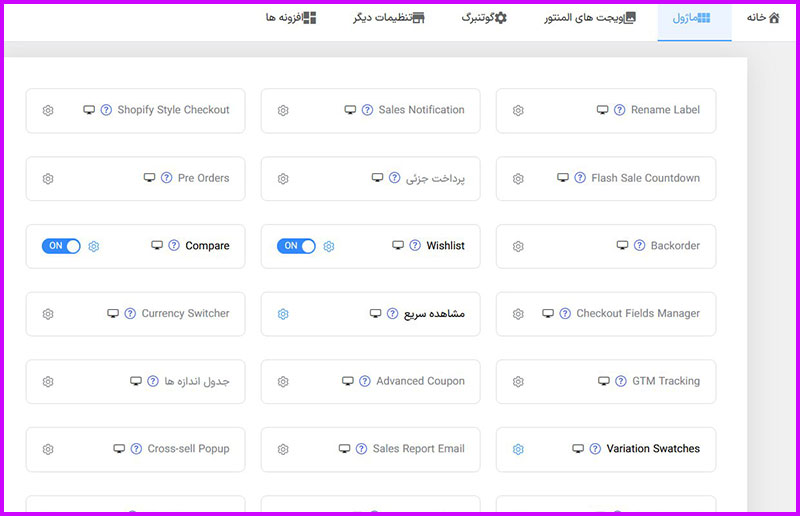The width and height of the screenshot is (800, 516).
Task: Open settings gear for Compare module
Action: (94, 247)
